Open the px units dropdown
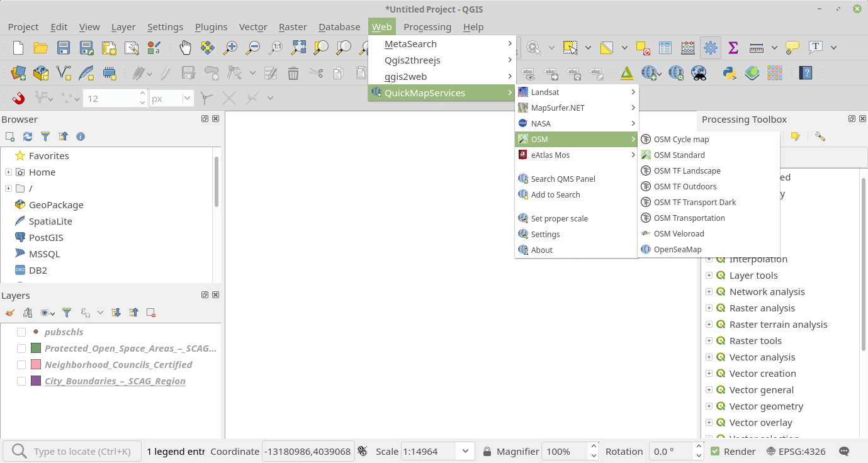 (187, 98)
